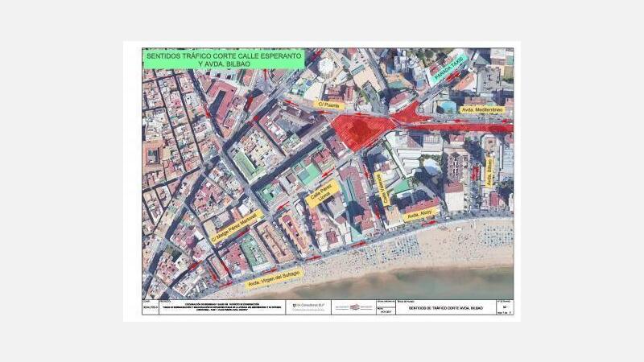Click the 'Calle Valencia' vertical street label

pyautogui.click(x=384, y=189)
